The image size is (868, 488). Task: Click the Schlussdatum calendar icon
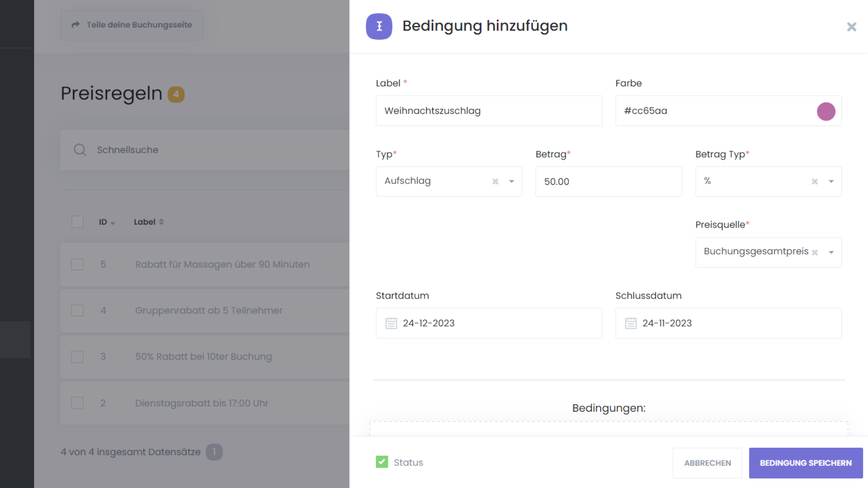[631, 323]
